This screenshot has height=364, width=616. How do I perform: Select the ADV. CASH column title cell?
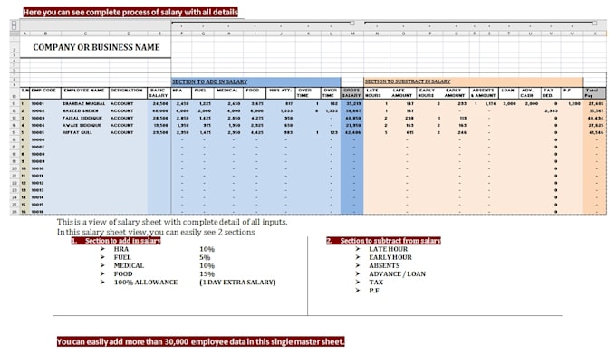(530, 93)
